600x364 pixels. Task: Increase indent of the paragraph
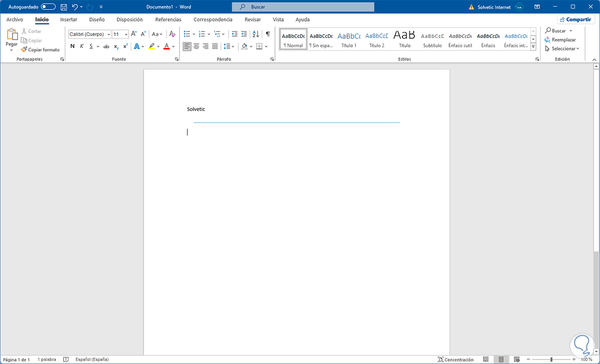pyautogui.click(x=243, y=34)
